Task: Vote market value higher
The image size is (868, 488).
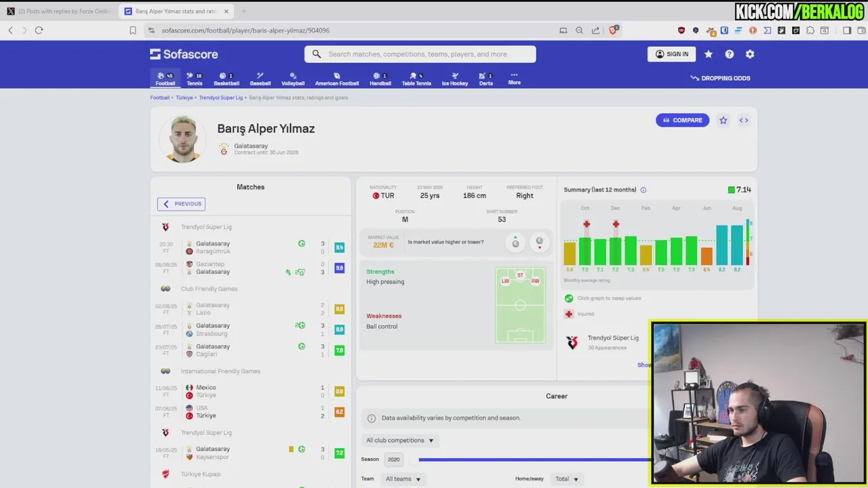Action: coord(515,242)
